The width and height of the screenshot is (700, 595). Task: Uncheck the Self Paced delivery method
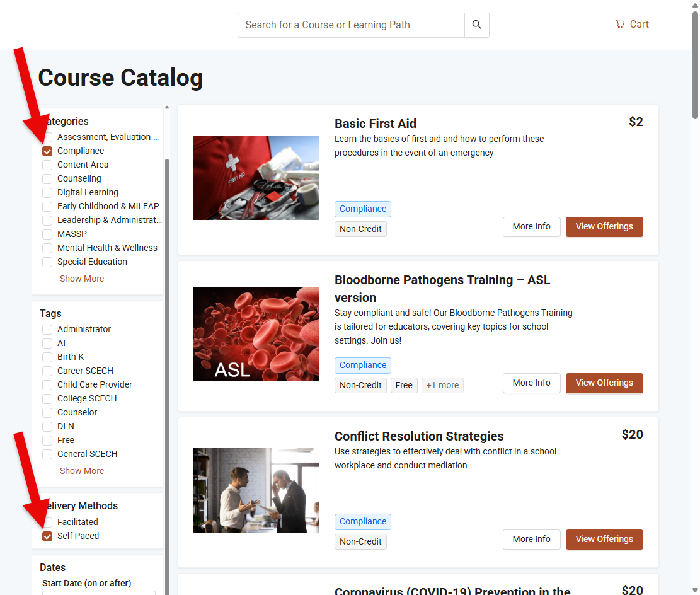(x=47, y=536)
